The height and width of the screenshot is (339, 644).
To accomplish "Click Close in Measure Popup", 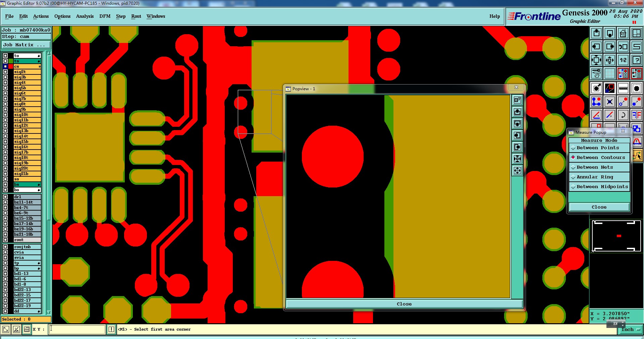I will 599,207.
